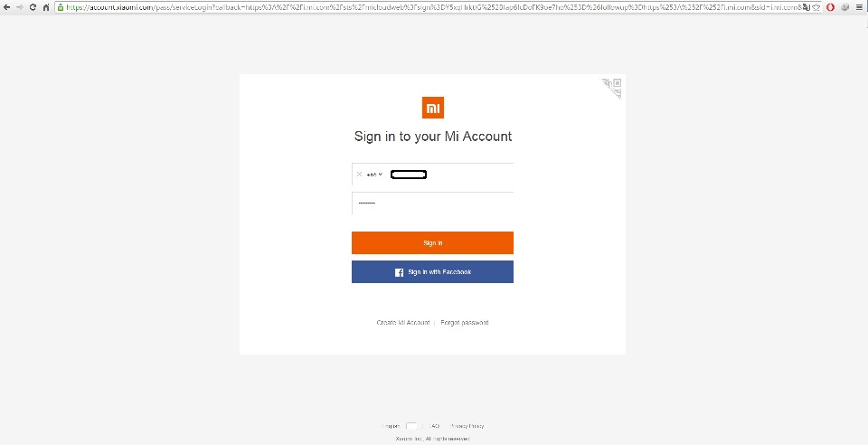Click the address bar URL
Screen dimensions: 868x445
click(434, 7)
